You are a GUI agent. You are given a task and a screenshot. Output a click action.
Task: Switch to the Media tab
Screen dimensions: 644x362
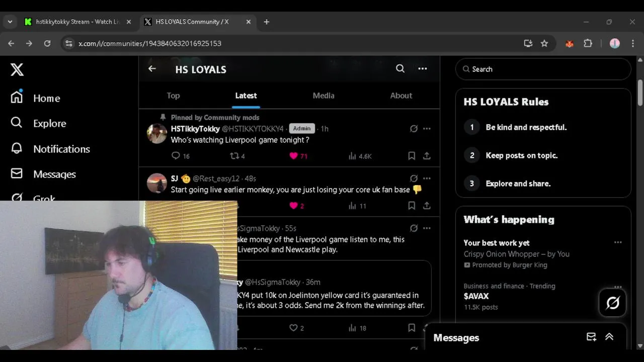[x=324, y=96]
